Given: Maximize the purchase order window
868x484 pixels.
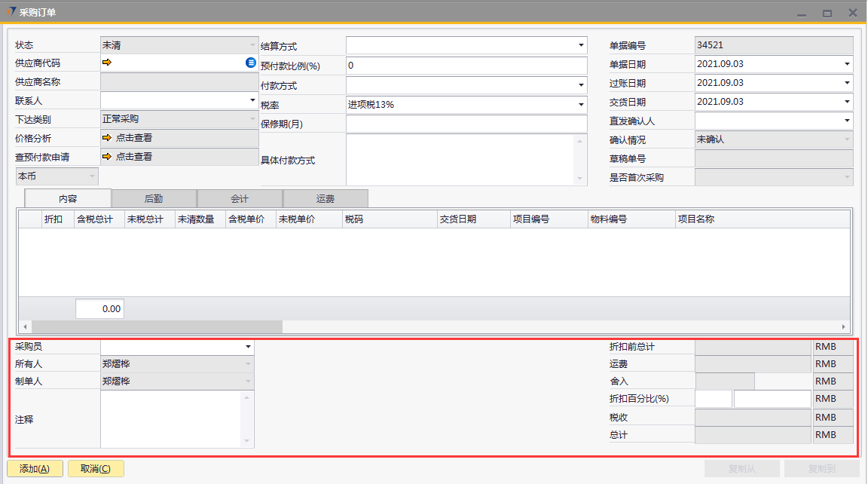Looking at the screenshot, I should [827, 13].
